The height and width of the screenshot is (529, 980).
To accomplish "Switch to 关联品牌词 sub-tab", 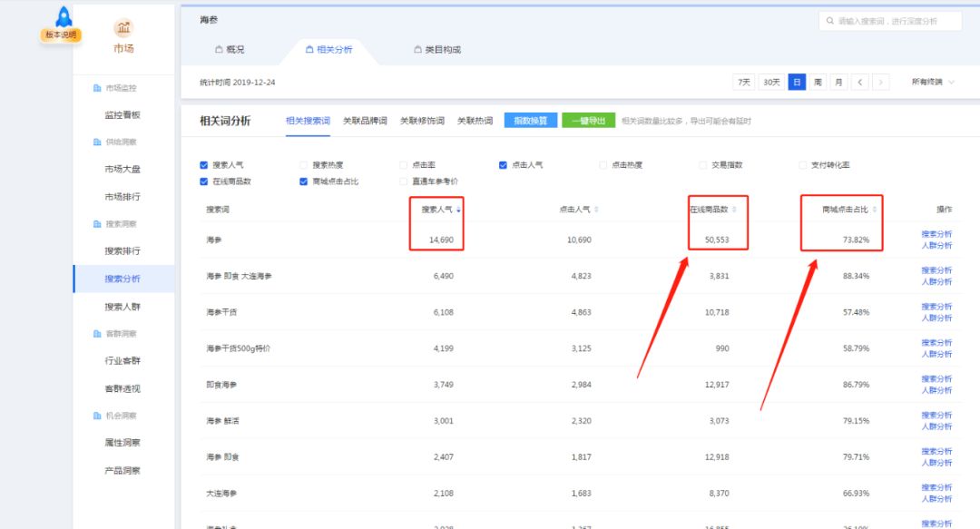I will pyautogui.click(x=365, y=121).
